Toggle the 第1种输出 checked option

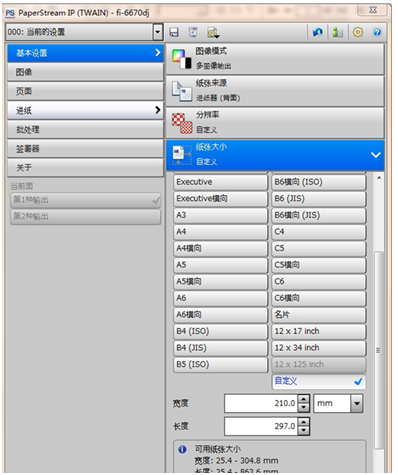(85, 200)
